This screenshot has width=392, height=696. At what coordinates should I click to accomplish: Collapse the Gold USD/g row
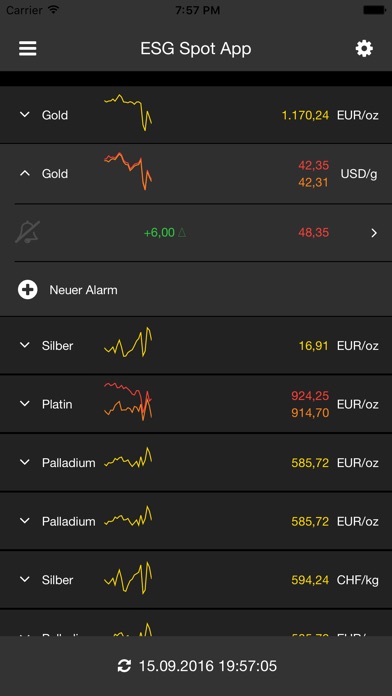(25, 173)
